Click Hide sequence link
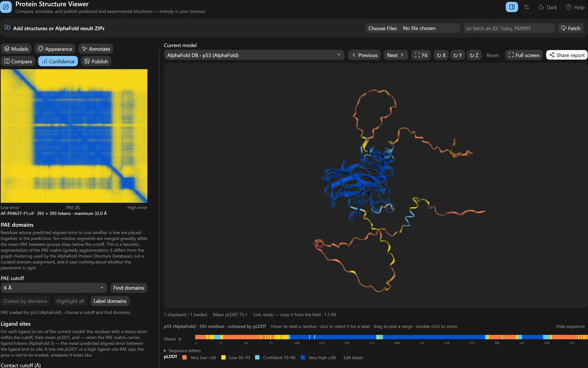This screenshot has height=368, width=588. coord(570,326)
